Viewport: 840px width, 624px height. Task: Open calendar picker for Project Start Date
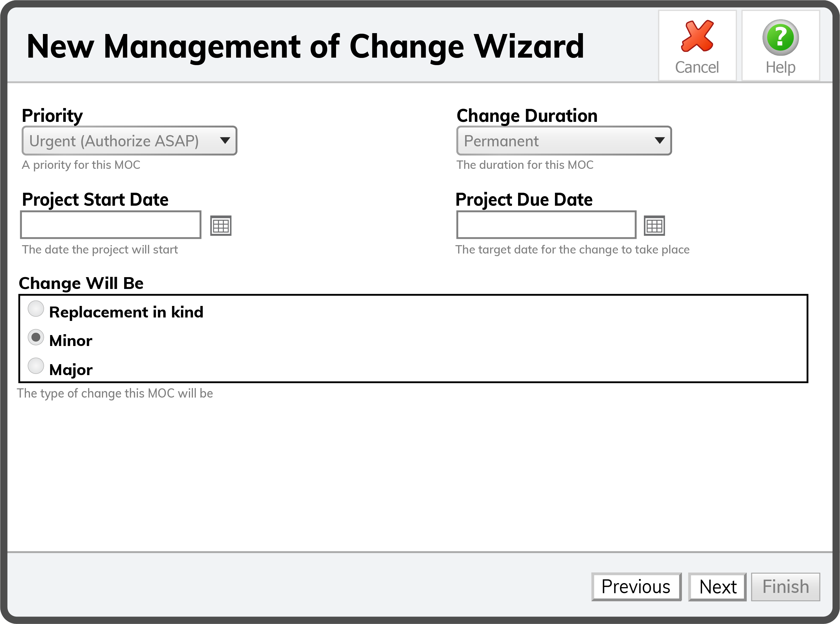tap(221, 226)
